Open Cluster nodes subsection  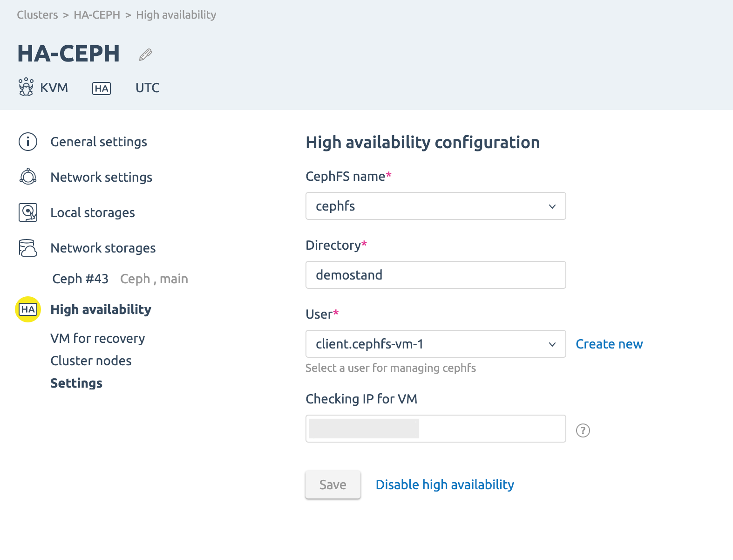click(91, 361)
